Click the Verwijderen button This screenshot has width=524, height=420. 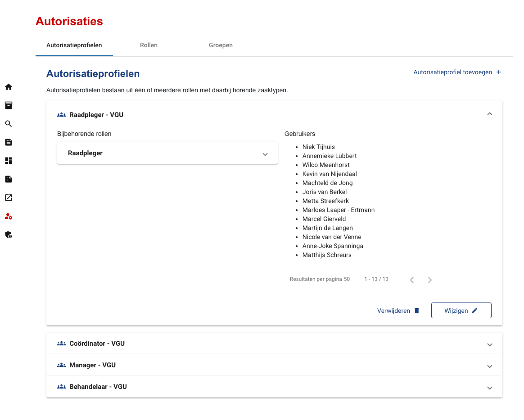coord(398,311)
